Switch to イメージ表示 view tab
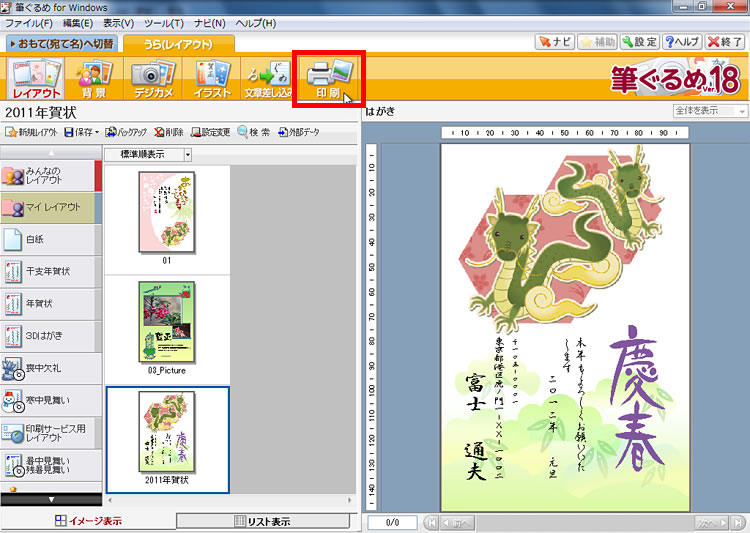This screenshot has height=533, width=750. (88, 521)
